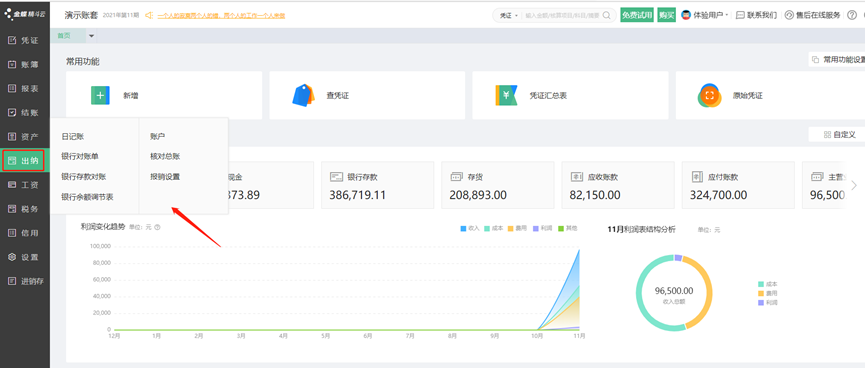The width and height of the screenshot is (865, 368).
Task: Click the Kingdee 金蝶精斗云 logo
Action: [x=24, y=14]
